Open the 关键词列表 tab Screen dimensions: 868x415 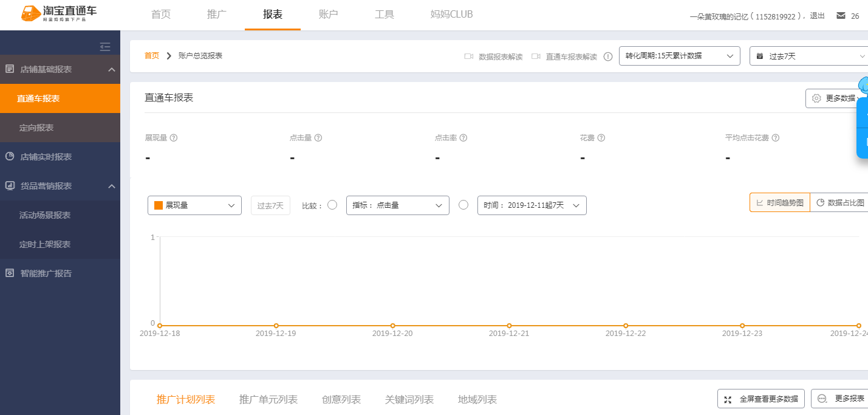point(409,399)
